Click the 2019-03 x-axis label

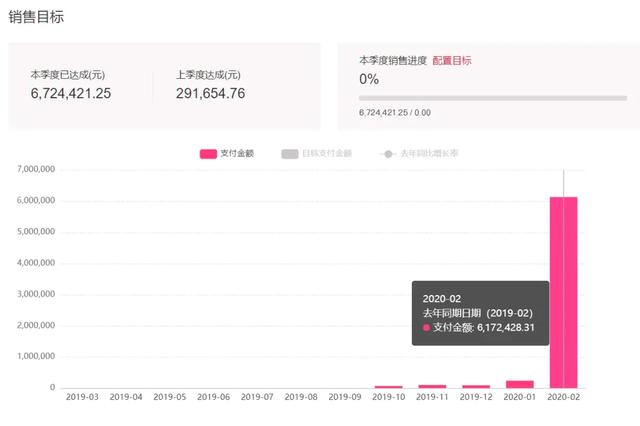pyautogui.click(x=81, y=397)
